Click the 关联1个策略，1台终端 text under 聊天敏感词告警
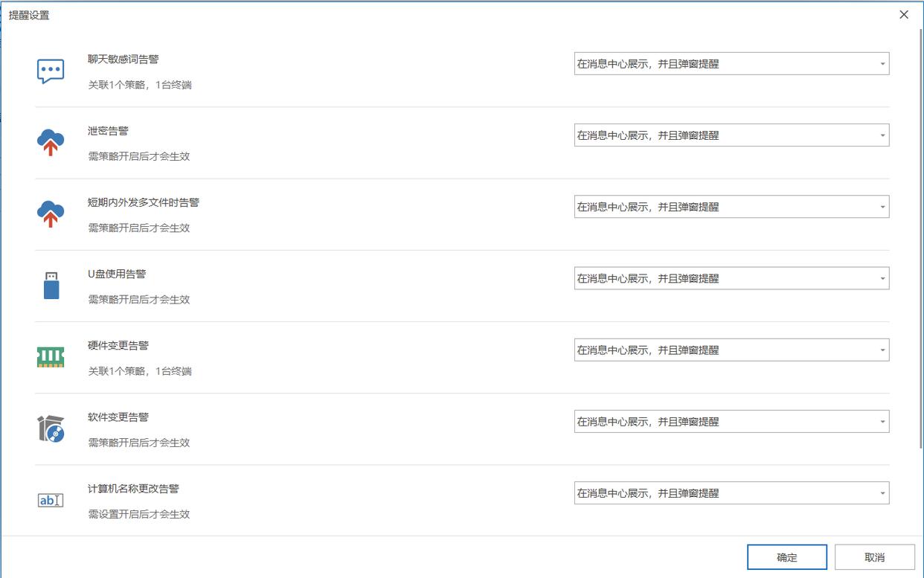Screen dimensions: 924x578 pos(140,85)
